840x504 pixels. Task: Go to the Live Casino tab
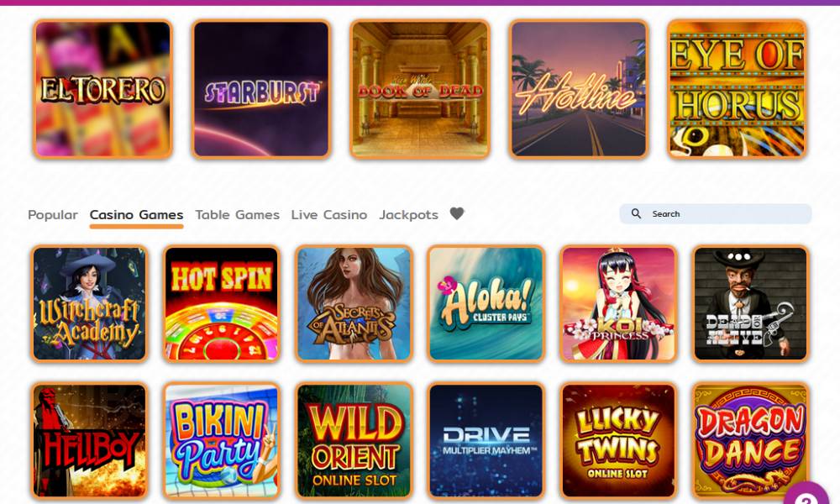329,215
